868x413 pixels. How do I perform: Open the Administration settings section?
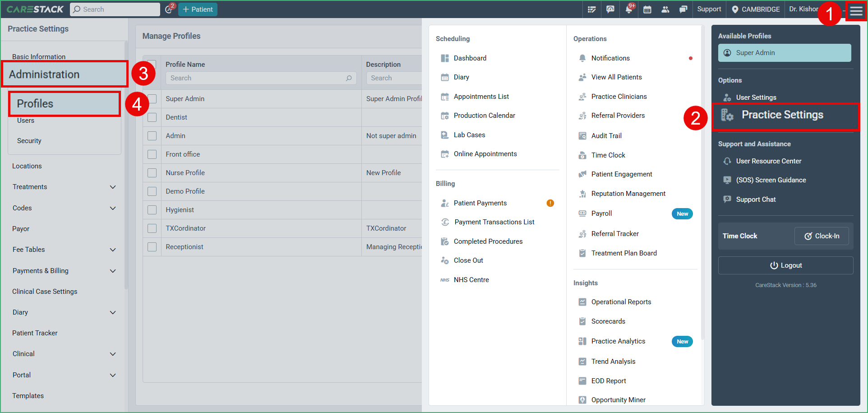[65, 74]
